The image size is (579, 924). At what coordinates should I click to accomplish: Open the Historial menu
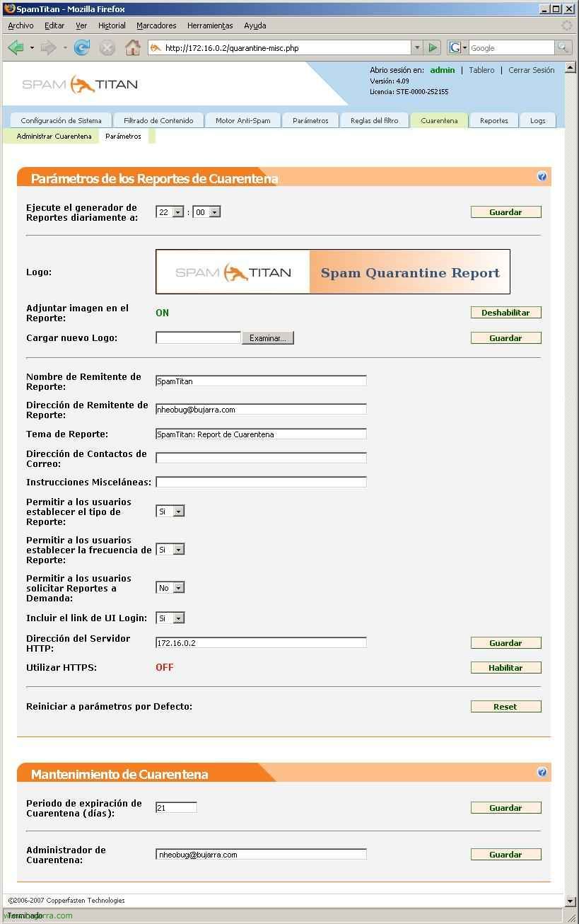[112, 25]
